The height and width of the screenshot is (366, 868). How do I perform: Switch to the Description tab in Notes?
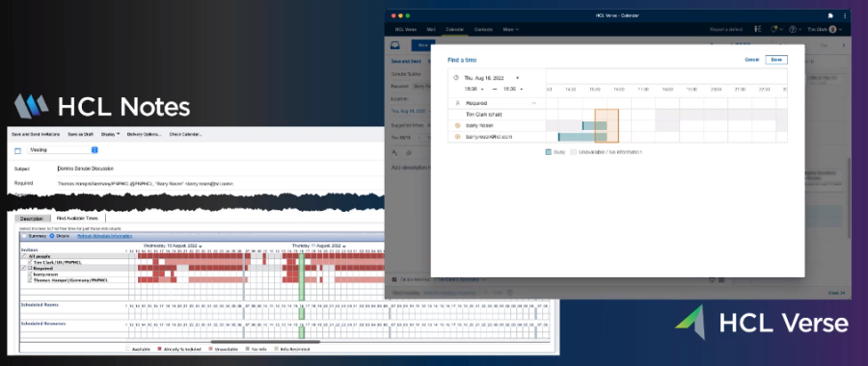(32, 219)
